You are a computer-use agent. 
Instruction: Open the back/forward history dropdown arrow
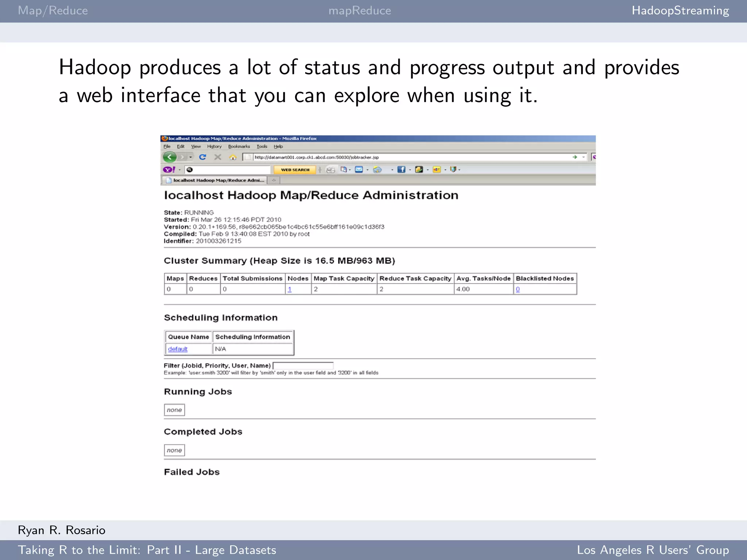190,157
